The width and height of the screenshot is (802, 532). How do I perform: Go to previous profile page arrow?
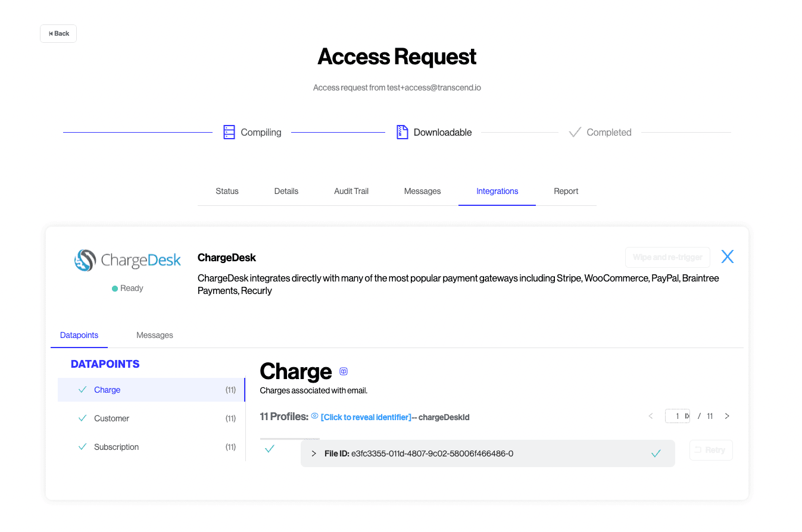[650, 416]
